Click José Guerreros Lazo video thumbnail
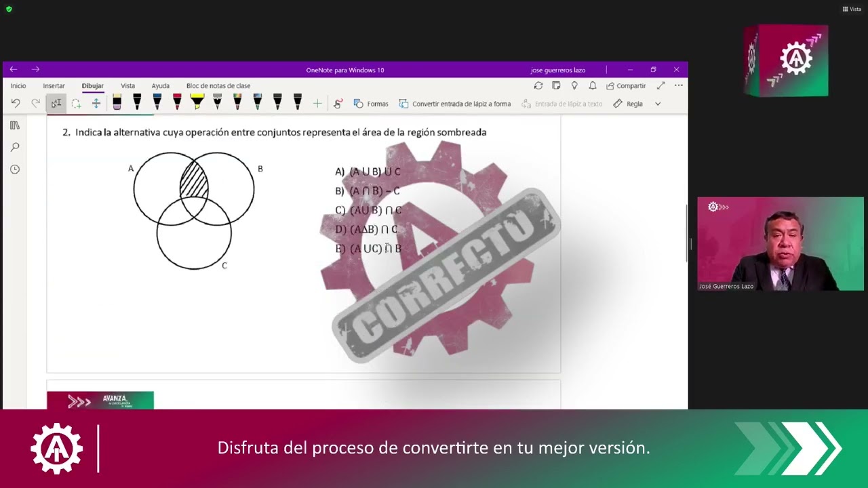 click(781, 244)
